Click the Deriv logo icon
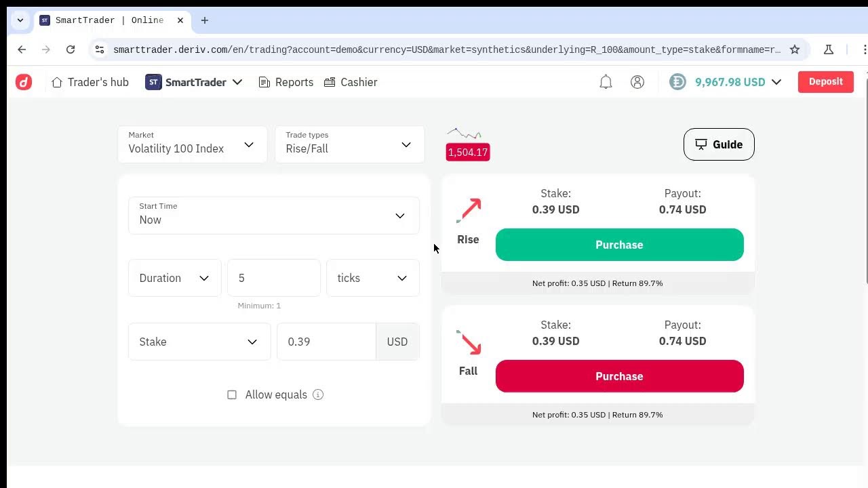Image resolution: width=868 pixels, height=488 pixels. point(24,82)
